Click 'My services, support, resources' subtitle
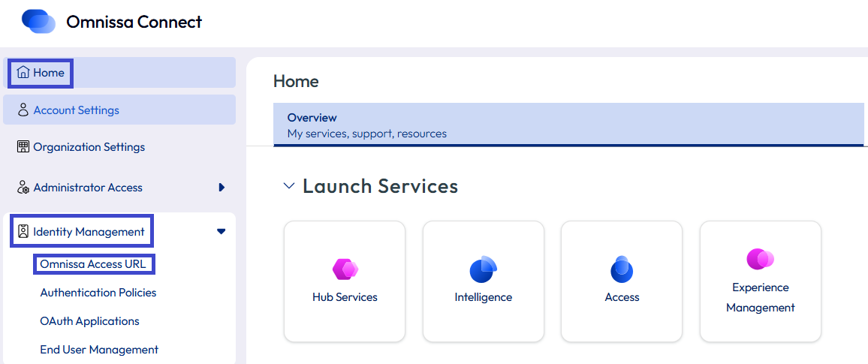 pos(367,134)
